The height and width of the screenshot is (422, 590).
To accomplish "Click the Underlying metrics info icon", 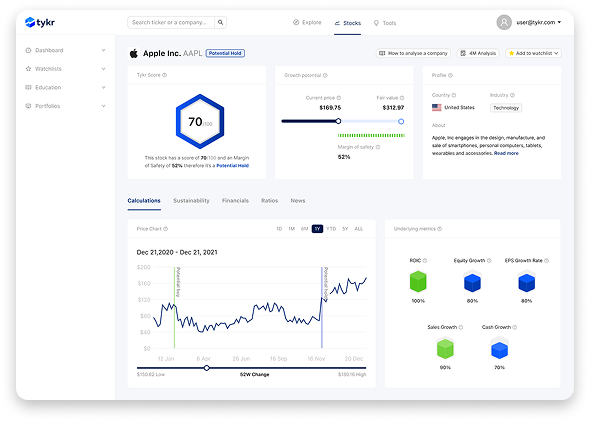I will (x=439, y=229).
